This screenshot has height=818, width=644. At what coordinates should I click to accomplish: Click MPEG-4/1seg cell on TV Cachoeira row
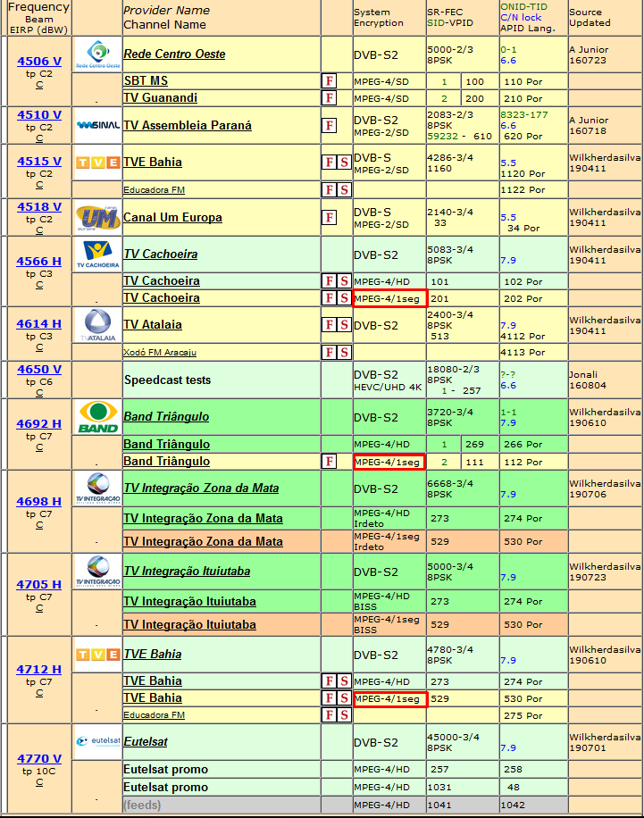[x=390, y=298]
